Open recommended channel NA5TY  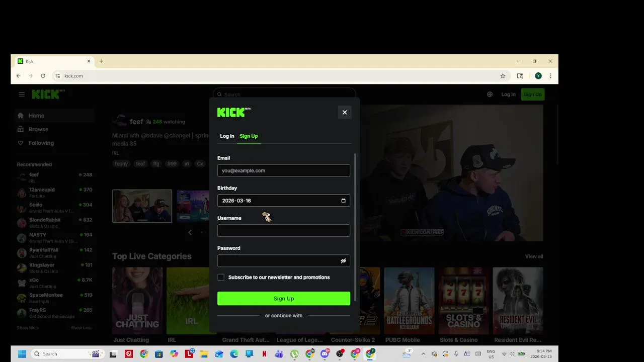pos(54,238)
